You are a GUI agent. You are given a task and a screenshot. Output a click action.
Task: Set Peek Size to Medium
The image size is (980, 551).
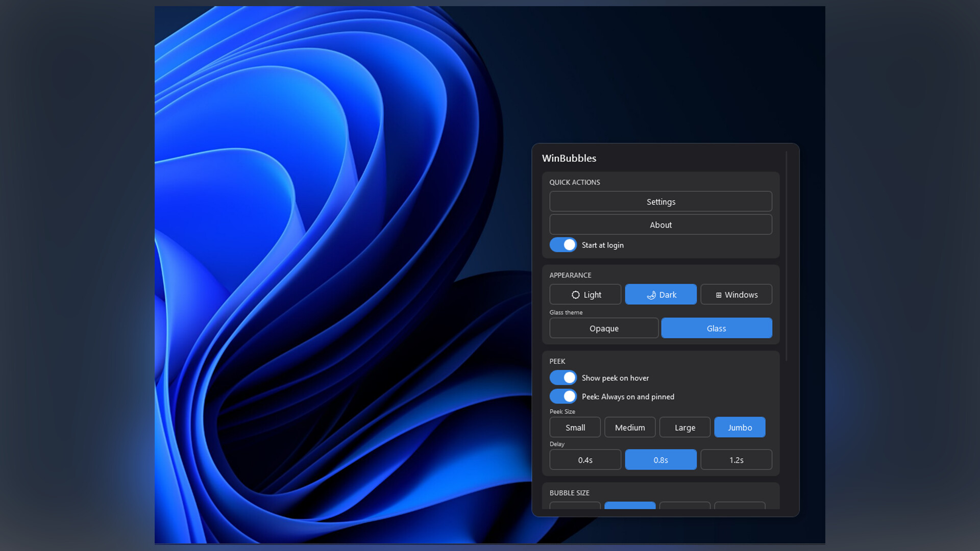[630, 427]
